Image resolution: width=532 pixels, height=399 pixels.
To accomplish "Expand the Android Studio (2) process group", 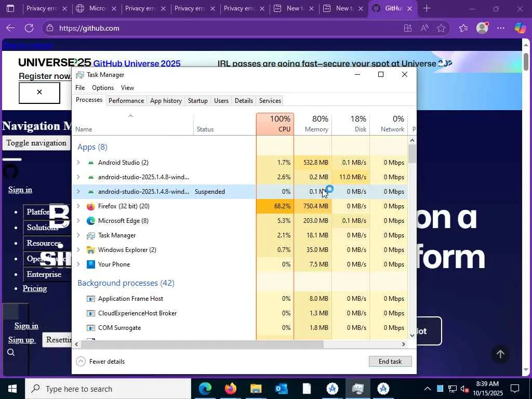I will pyautogui.click(x=78, y=163).
